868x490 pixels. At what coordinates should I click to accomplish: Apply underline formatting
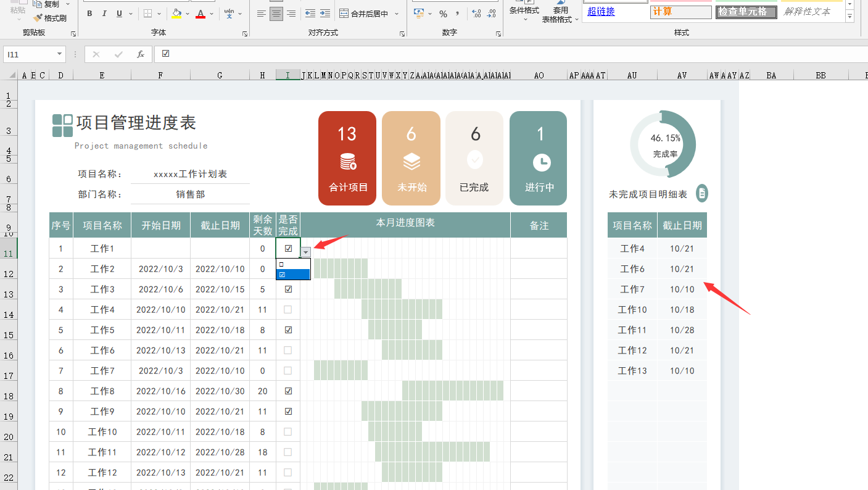(x=119, y=14)
